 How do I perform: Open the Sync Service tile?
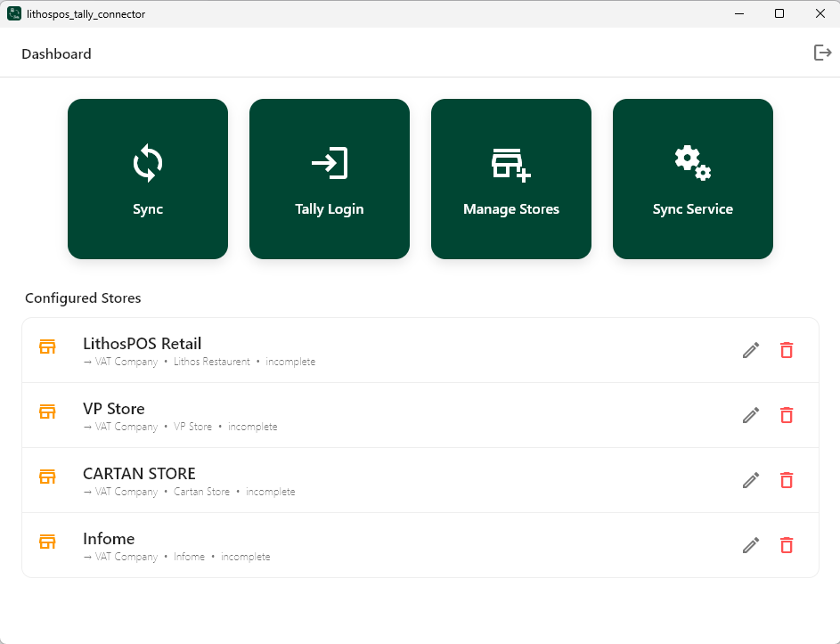[x=693, y=179]
